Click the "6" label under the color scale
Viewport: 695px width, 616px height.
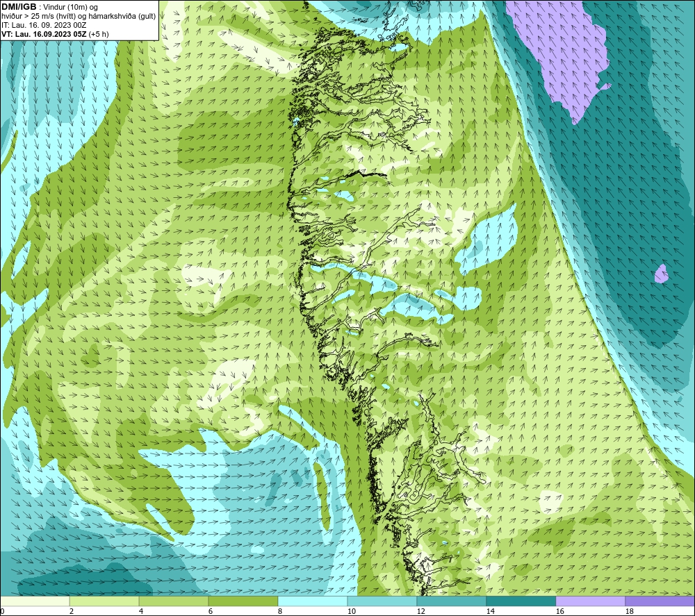point(211,612)
